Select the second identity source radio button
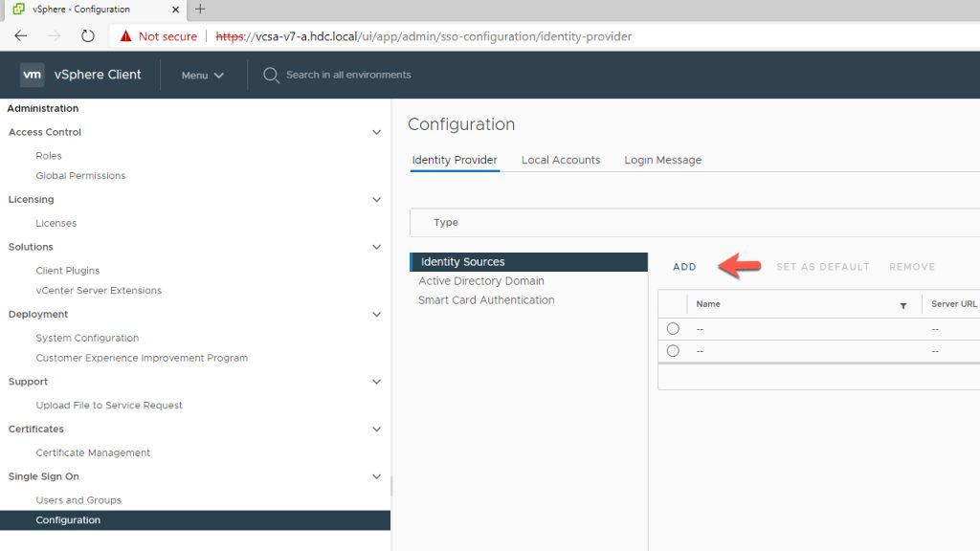The image size is (980, 551). tap(673, 351)
